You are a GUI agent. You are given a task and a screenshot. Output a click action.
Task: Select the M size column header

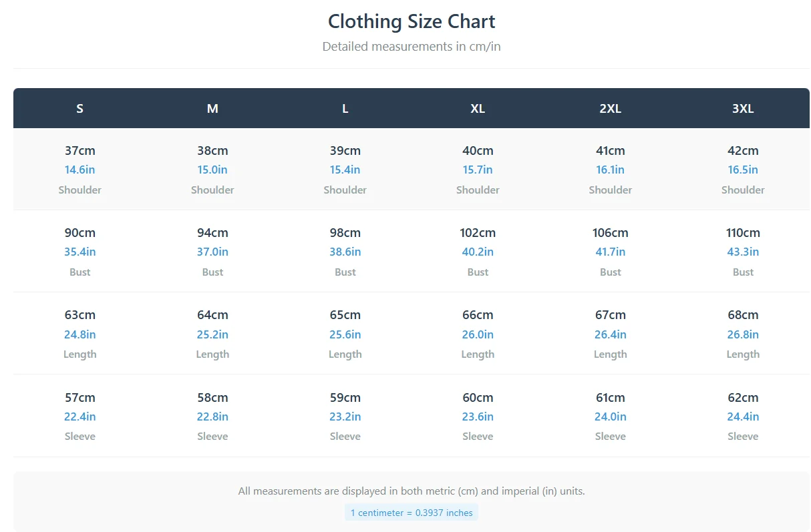212,108
